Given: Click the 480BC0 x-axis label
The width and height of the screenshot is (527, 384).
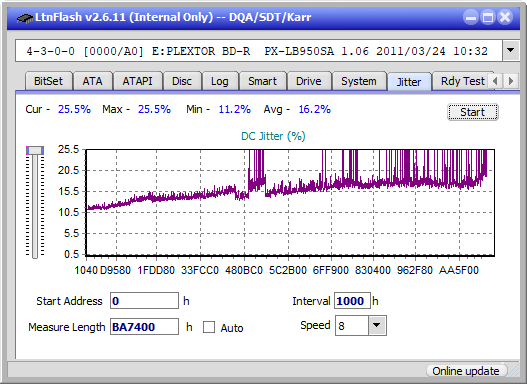Looking at the screenshot, I should [244, 270].
